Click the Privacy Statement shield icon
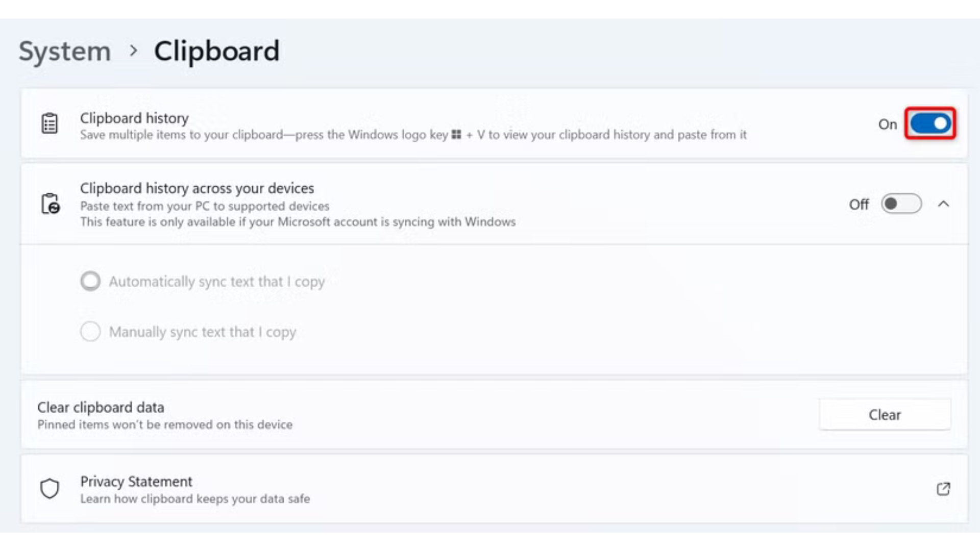 point(50,488)
